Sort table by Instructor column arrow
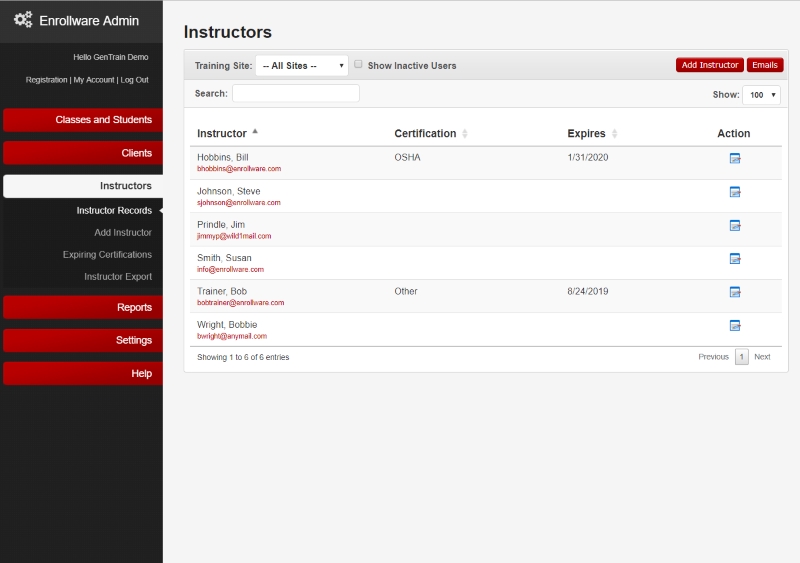 point(255,132)
